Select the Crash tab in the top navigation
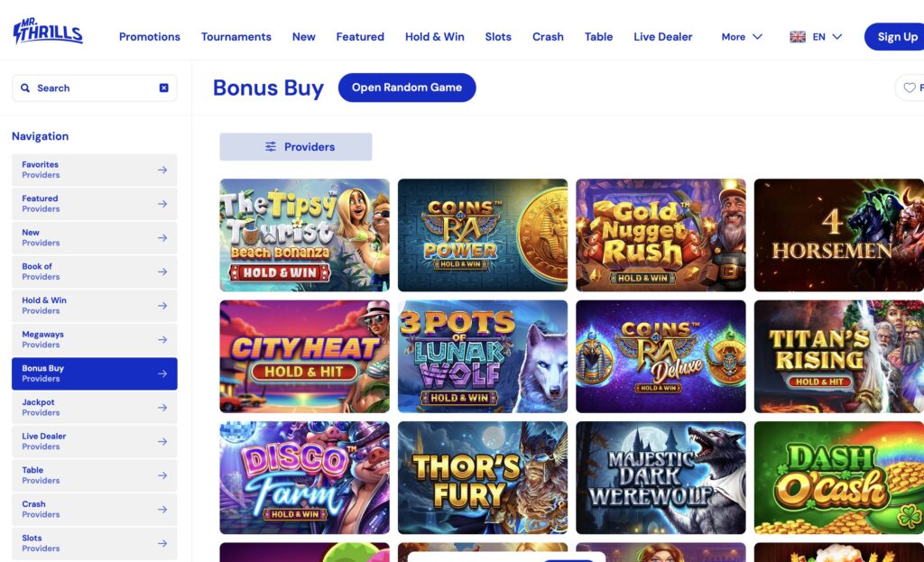Screen dimensions: 924x562 point(548,37)
